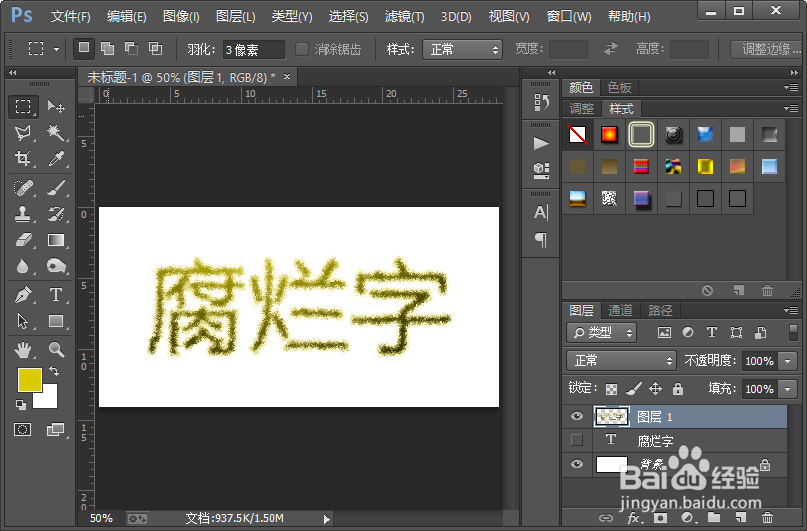
Task: Toggle lock all for layer
Action: click(678, 388)
